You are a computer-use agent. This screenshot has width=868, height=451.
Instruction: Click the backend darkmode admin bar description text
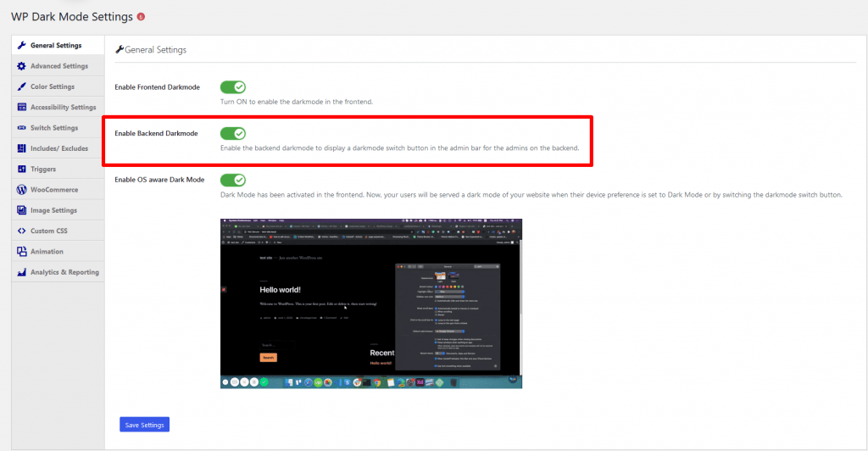click(400, 148)
